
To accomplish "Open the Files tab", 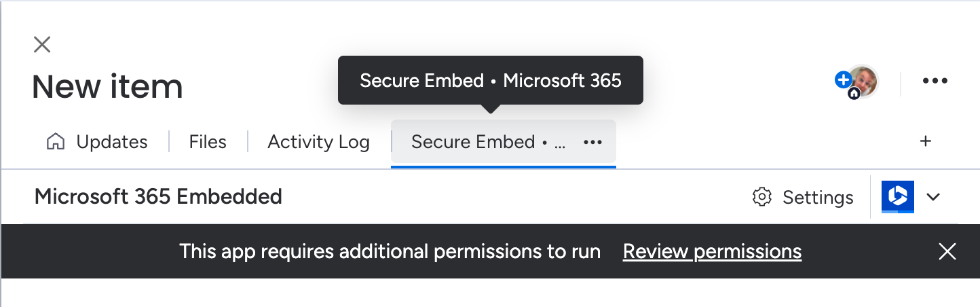I will (x=208, y=142).
